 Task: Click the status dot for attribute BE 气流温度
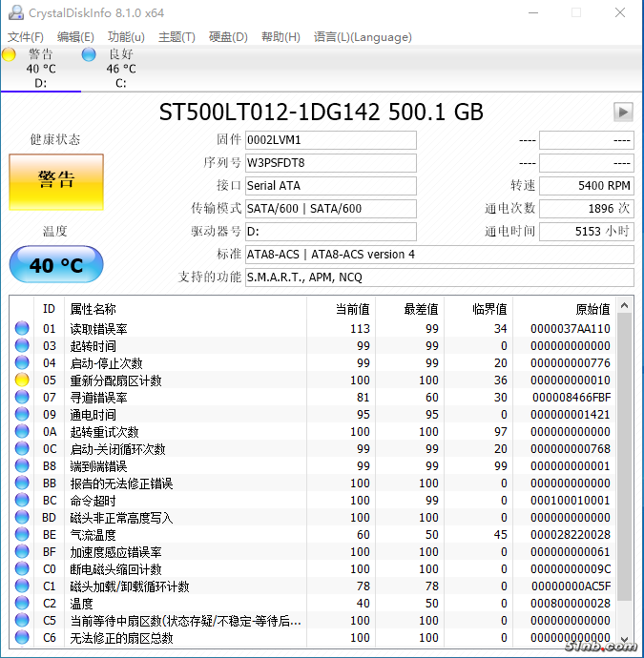(x=22, y=535)
